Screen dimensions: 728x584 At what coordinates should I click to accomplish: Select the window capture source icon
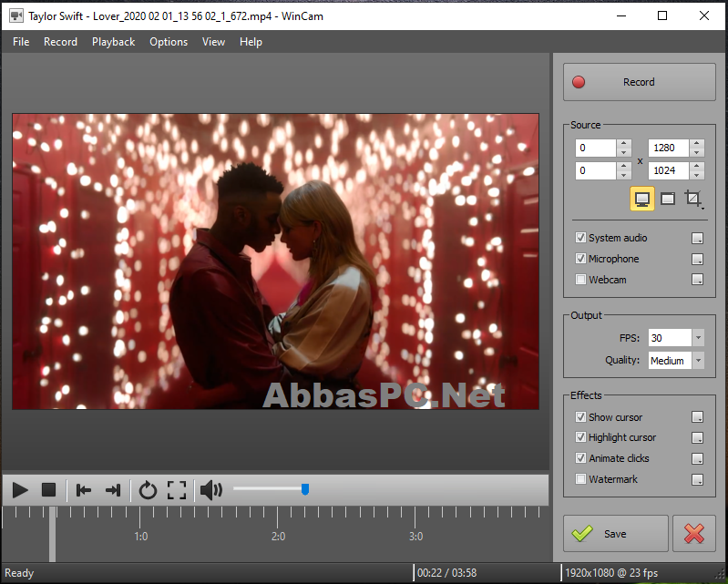(x=668, y=199)
